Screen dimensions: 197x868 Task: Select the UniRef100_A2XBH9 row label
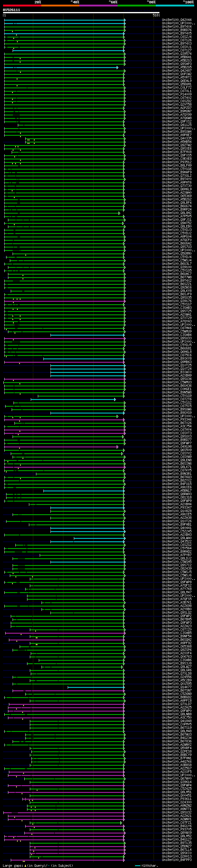click(177, 375)
